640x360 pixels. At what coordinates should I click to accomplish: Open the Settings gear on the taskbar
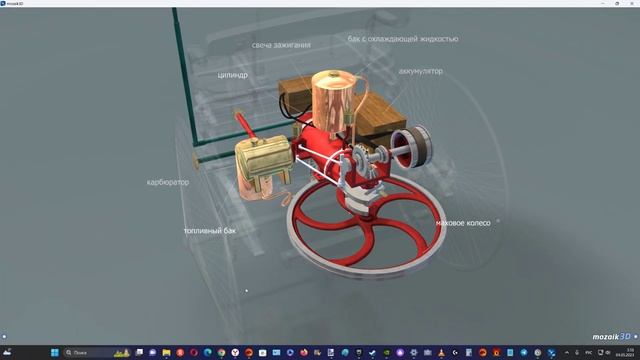pyautogui.click(x=413, y=353)
